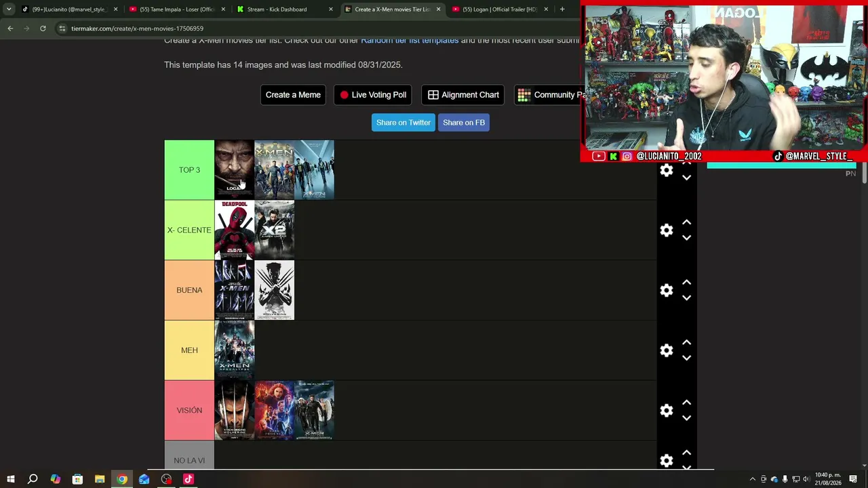
Task: Click Share on FB
Action: pyautogui.click(x=464, y=123)
